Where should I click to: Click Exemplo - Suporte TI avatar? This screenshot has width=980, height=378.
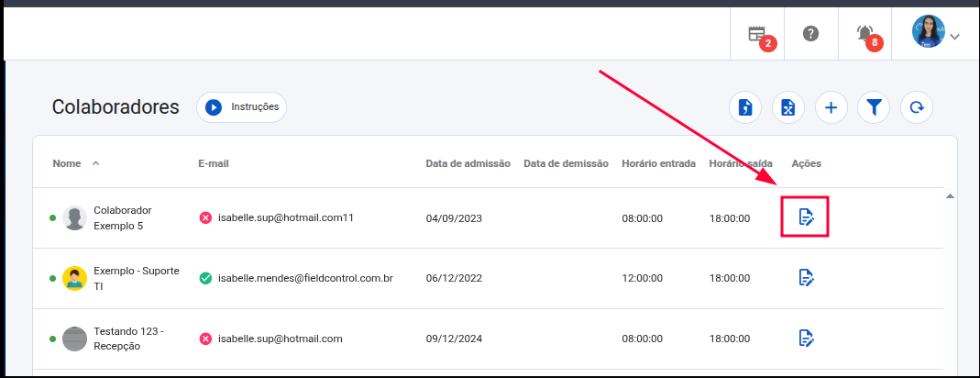click(74, 278)
